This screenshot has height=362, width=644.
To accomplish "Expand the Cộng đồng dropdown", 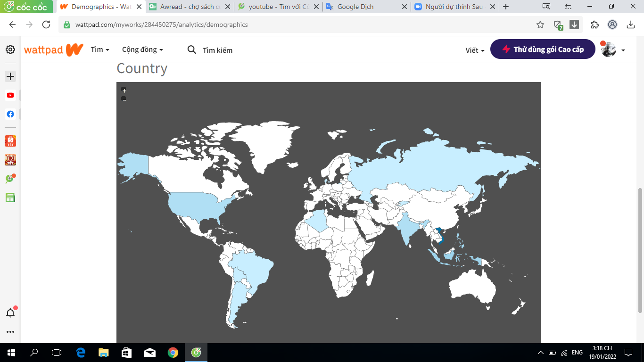I will tap(142, 49).
